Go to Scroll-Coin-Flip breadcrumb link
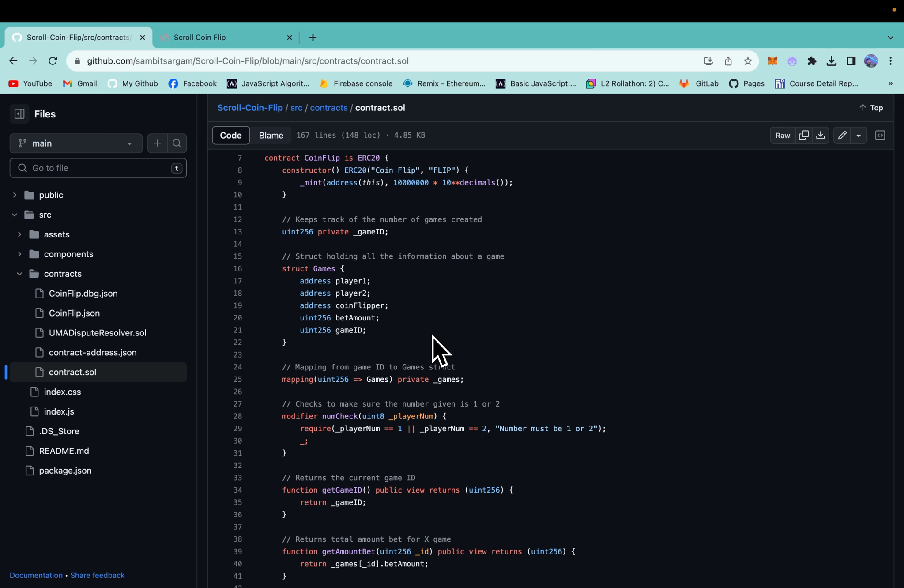The height and width of the screenshot is (588, 904). (x=250, y=108)
